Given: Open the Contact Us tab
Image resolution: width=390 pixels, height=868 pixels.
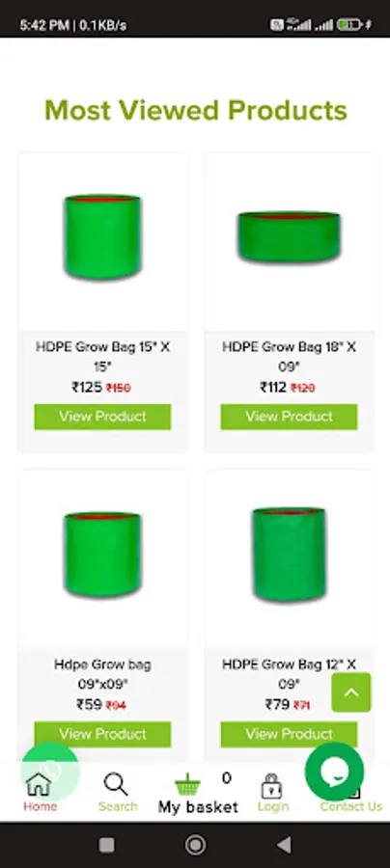Looking at the screenshot, I should (x=350, y=806).
